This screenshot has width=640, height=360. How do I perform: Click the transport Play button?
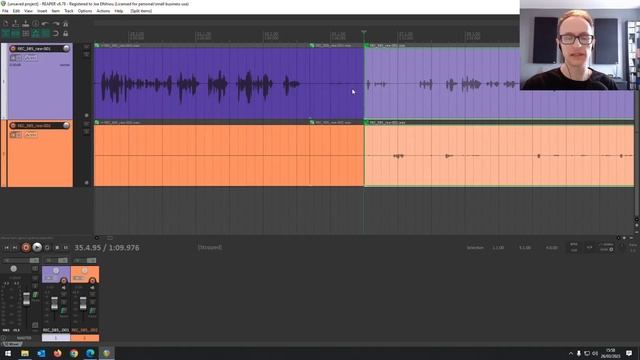coord(37,247)
